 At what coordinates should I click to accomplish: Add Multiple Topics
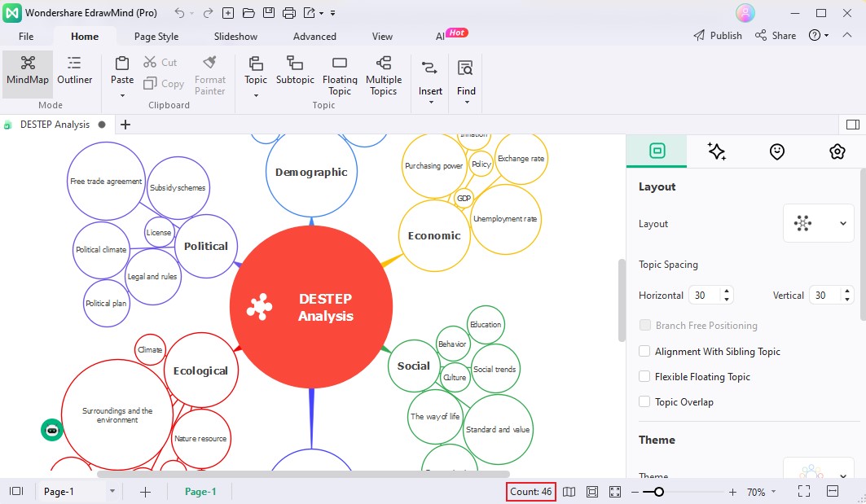[383, 77]
